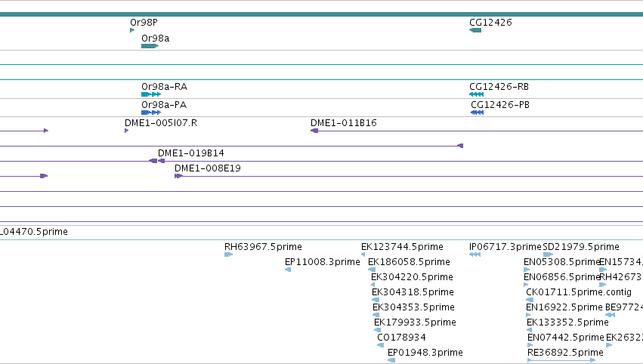Select the Or98a-PA protein glyph

click(x=151, y=113)
